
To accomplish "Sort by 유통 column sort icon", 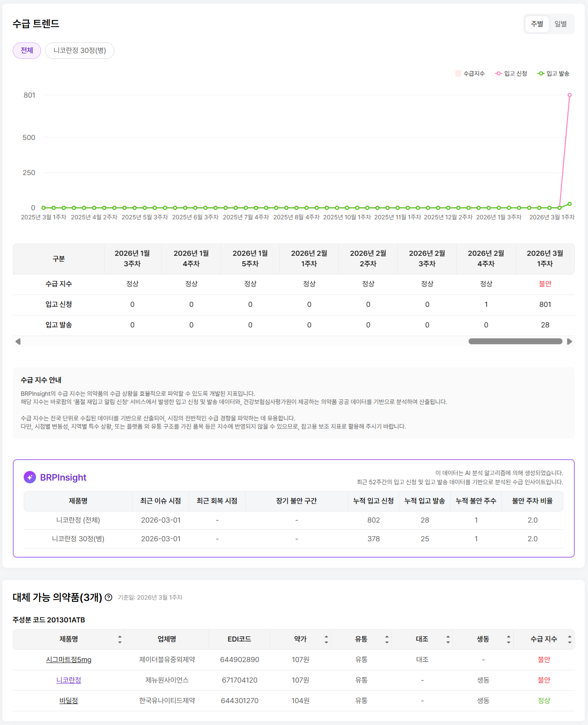I will pos(387,639).
